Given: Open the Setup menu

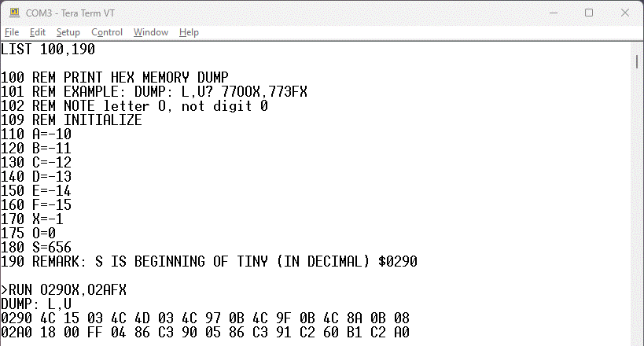Looking at the screenshot, I should coord(68,32).
